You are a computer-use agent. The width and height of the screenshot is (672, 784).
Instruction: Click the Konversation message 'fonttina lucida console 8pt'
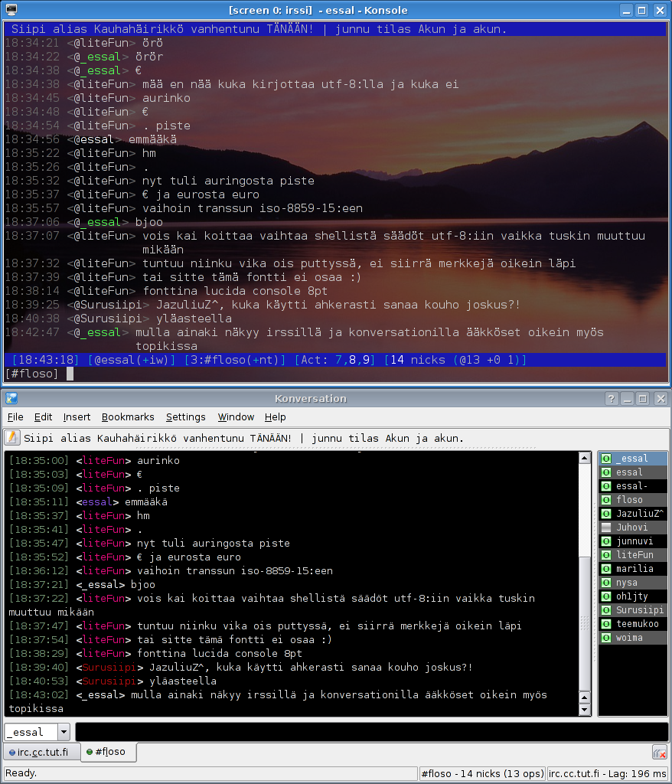tap(220, 654)
